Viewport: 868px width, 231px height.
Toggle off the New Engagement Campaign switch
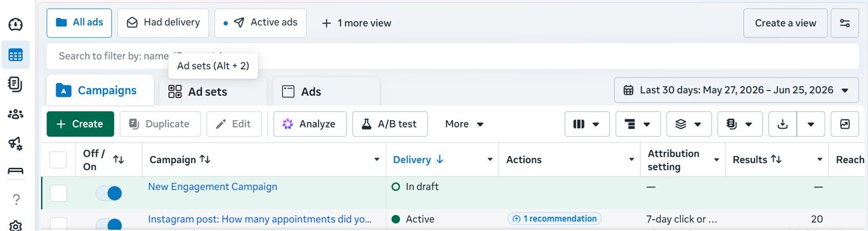click(108, 193)
